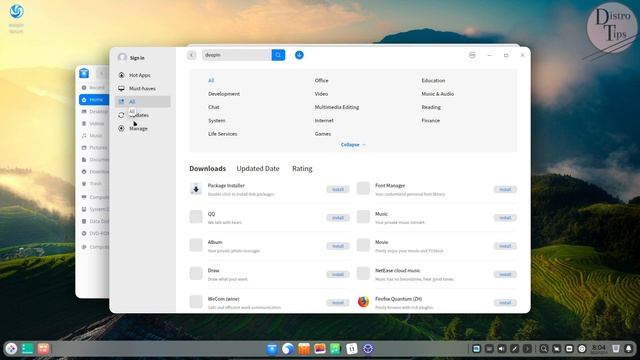Click the Firefox Quantum app icon

[x=363, y=302]
